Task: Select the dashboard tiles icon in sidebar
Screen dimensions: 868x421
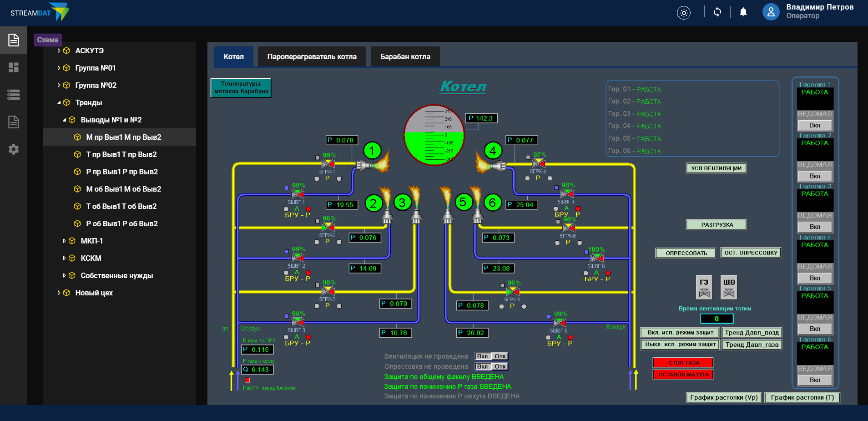Action: click(x=13, y=67)
